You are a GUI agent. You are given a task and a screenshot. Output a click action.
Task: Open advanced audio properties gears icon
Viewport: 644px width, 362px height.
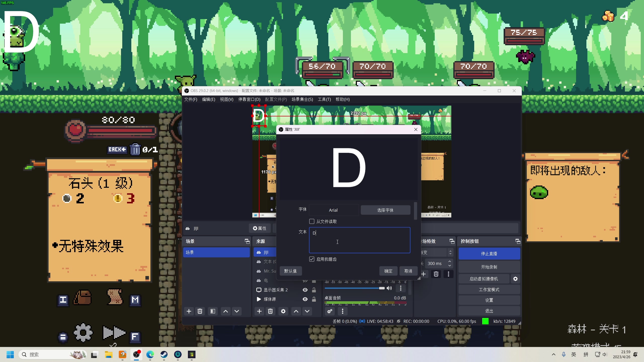click(x=330, y=311)
